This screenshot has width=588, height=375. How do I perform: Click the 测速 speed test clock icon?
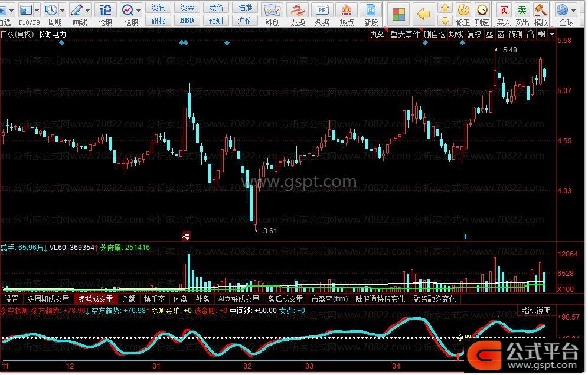[482, 10]
